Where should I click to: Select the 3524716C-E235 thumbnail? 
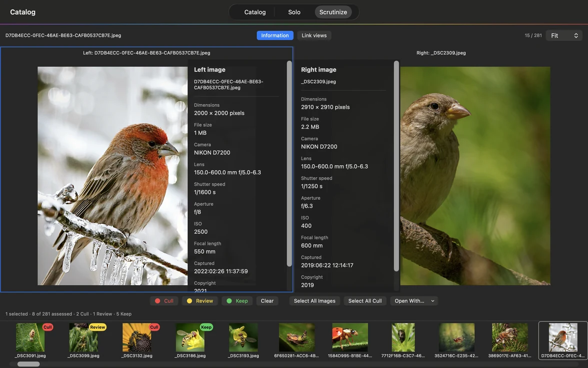click(456, 337)
